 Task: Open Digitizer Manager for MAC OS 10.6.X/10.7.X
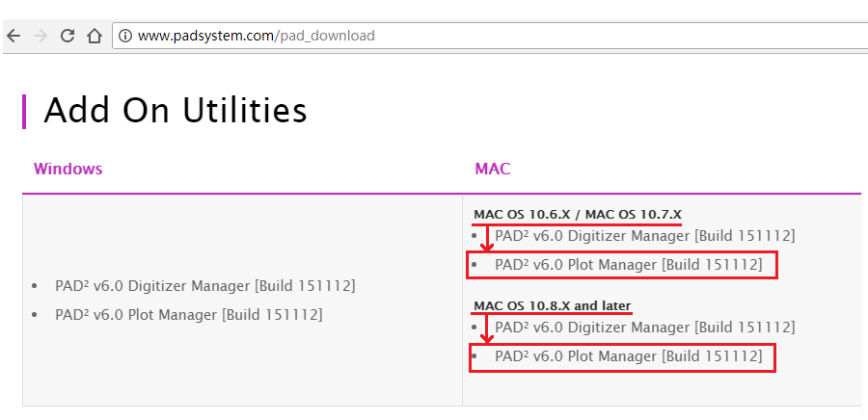click(644, 236)
